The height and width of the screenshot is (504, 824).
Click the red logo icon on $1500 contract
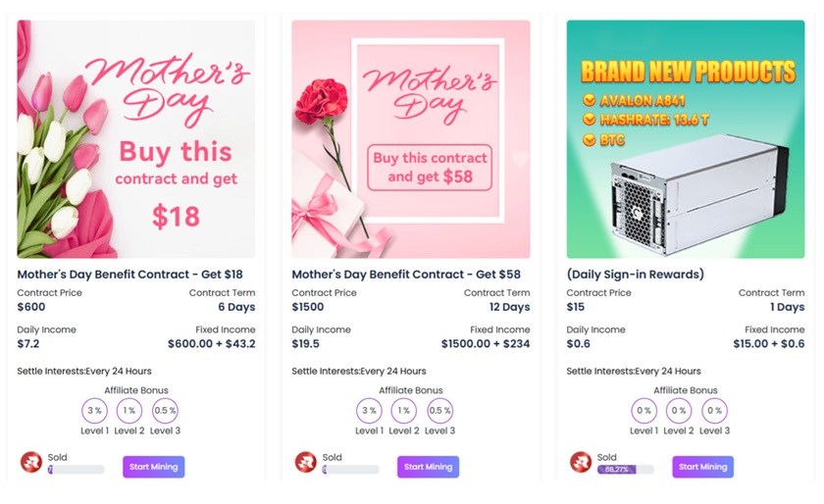point(306,462)
